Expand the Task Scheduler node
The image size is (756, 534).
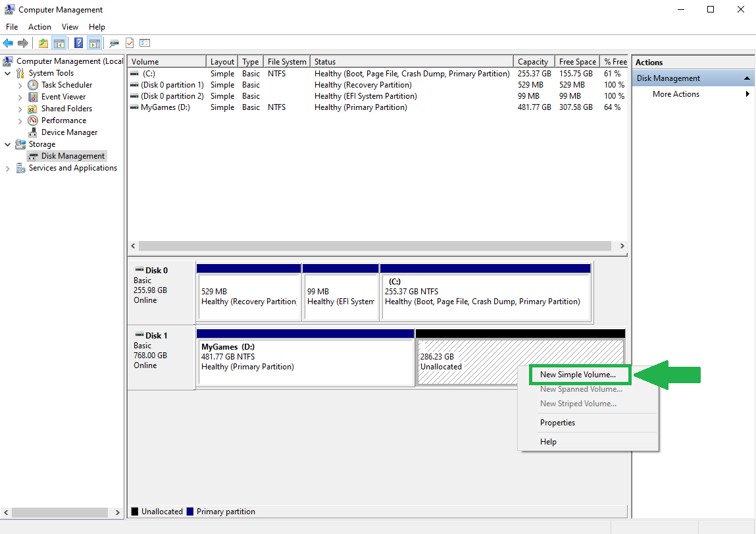[20, 85]
